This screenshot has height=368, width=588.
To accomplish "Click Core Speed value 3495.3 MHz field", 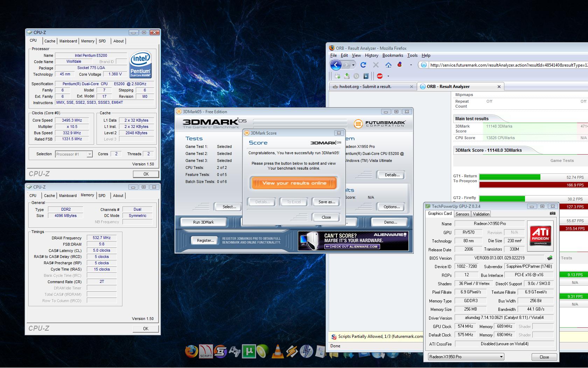I will (x=72, y=120).
